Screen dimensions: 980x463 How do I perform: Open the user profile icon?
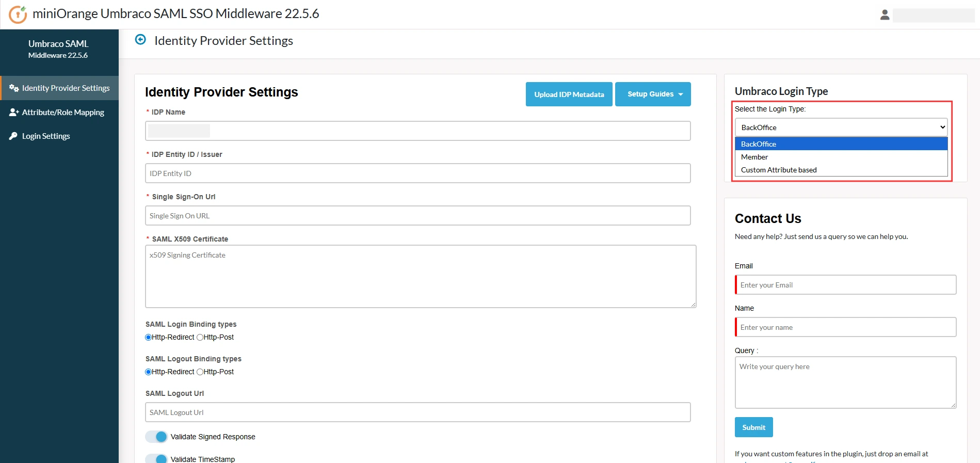pos(885,15)
